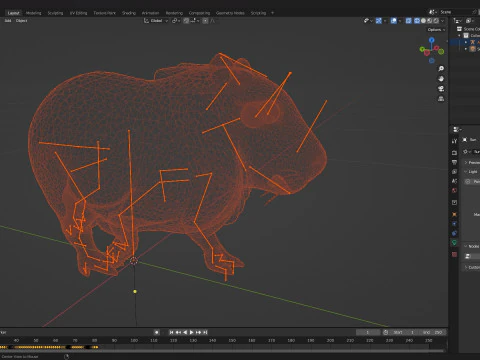Expand the mesh object below armature in outliner
The image size is (480, 360).
coord(466,49)
